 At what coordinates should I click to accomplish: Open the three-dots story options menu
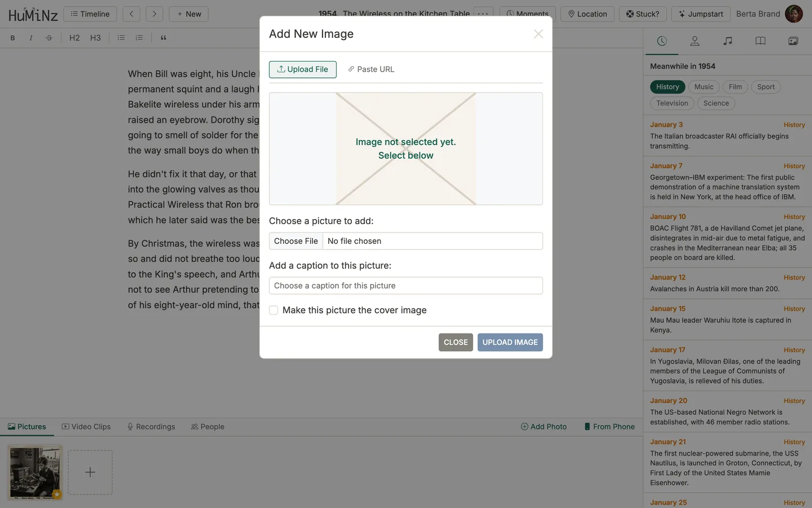pyautogui.click(x=483, y=14)
